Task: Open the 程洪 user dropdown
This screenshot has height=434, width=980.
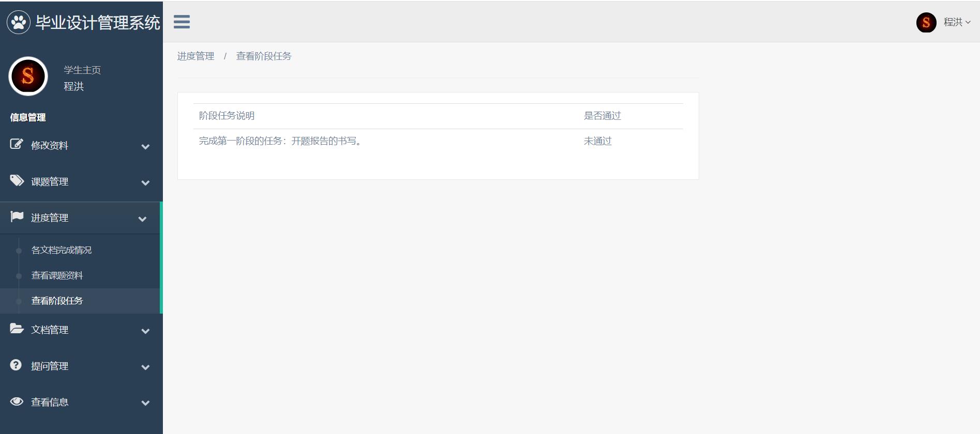Action: [957, 22]
